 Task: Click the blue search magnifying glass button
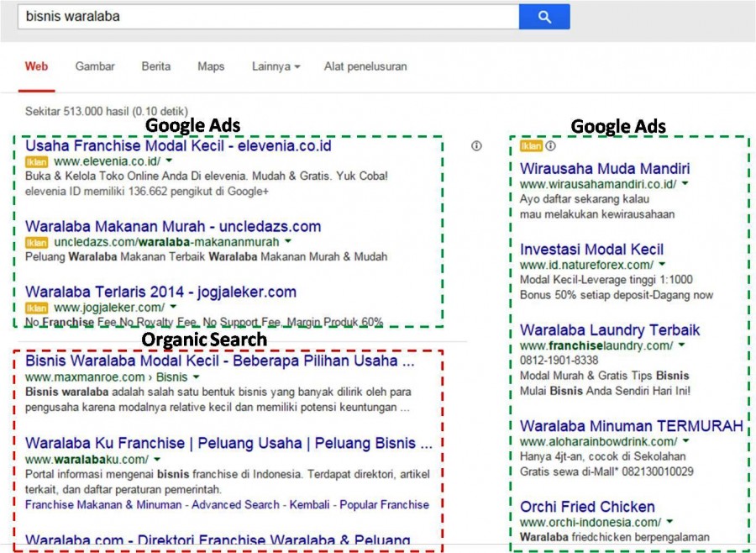tap(545, 17)
